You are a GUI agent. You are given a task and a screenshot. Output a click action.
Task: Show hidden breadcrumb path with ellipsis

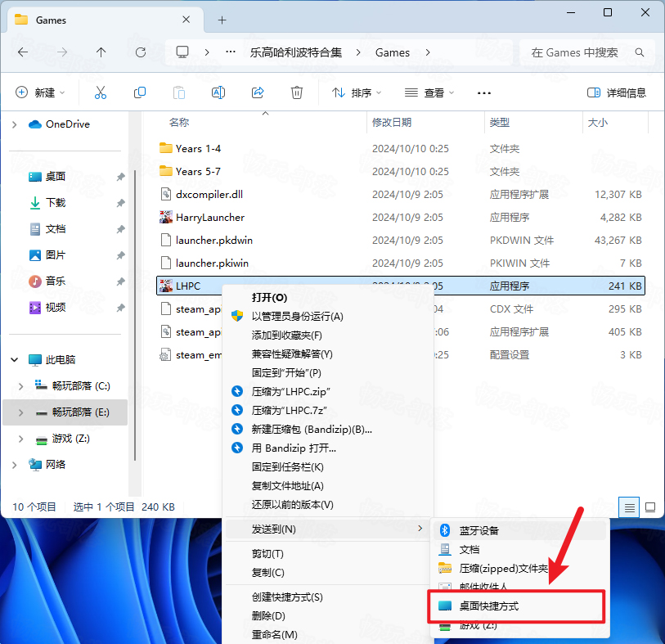(231, 52)
